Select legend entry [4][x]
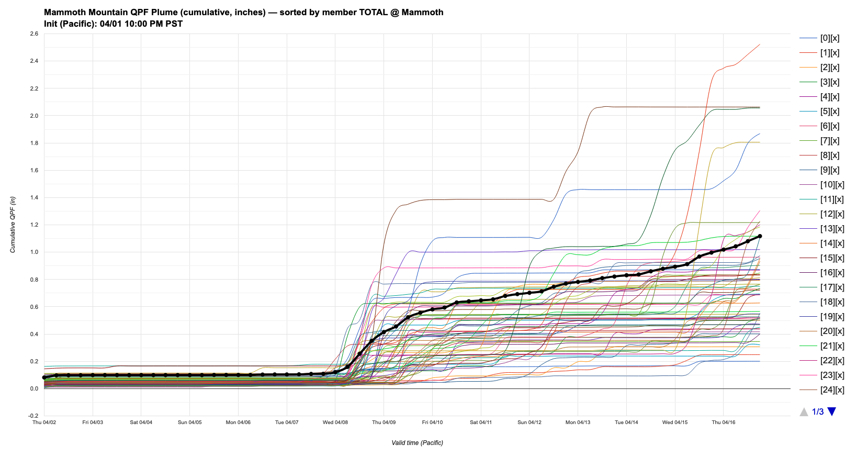This screenshot has width=868, height=456. pyautogui.click(x=819, y=97)
